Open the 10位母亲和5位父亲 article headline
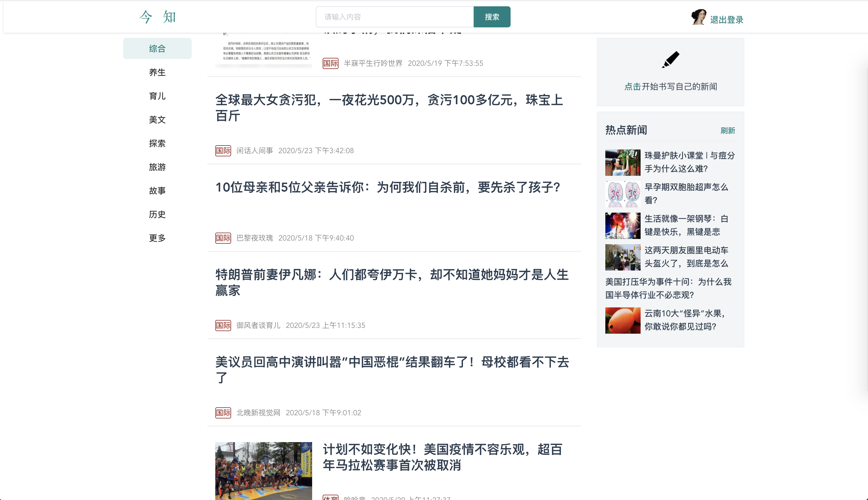Image resolution: width=868 pixels, height=500 pixels. coord(388,187)
